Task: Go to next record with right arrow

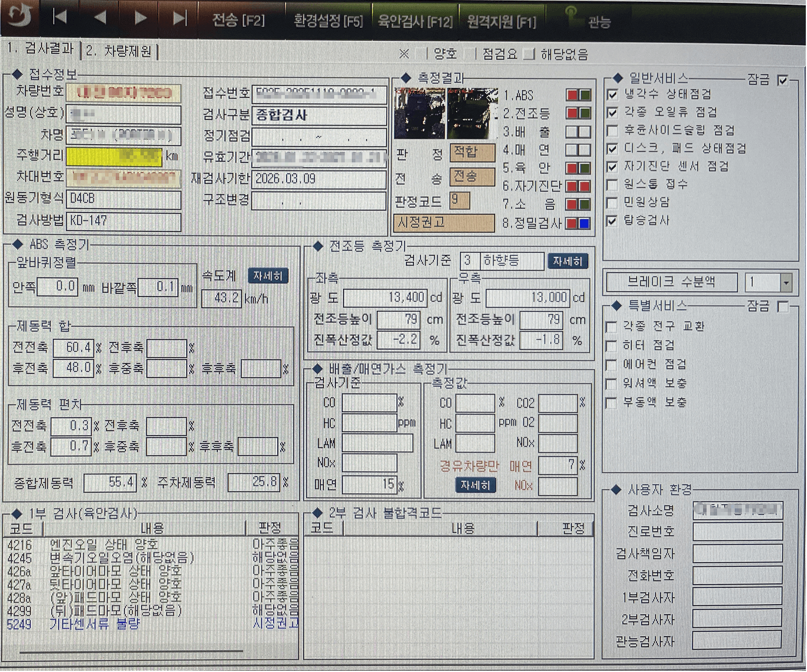Action: (x=140, y=18)
